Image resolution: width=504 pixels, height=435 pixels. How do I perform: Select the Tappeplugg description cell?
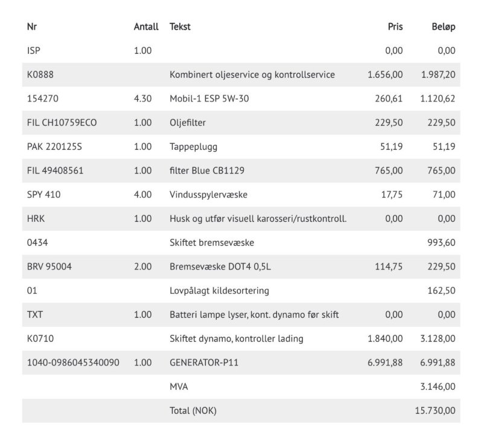pyautogui.click(x=193, y=147)
